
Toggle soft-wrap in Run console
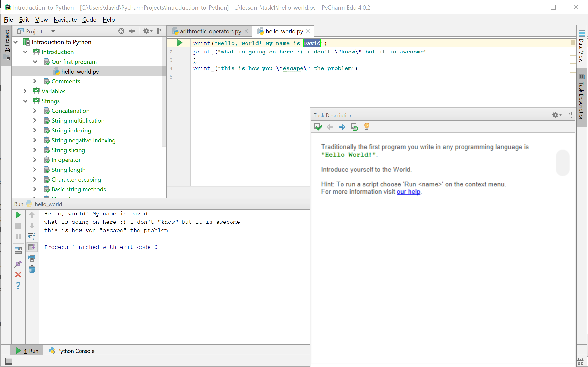(x=32, y=236)
